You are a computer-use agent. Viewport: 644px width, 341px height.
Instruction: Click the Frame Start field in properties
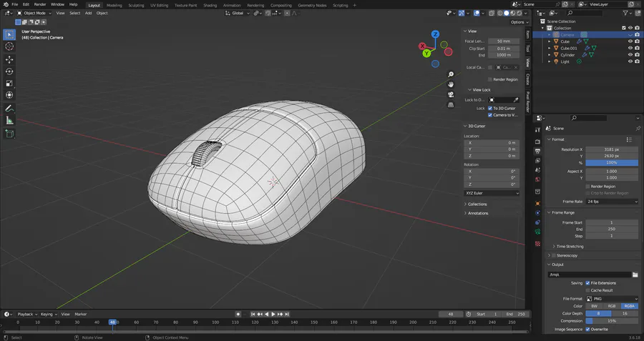612,222
